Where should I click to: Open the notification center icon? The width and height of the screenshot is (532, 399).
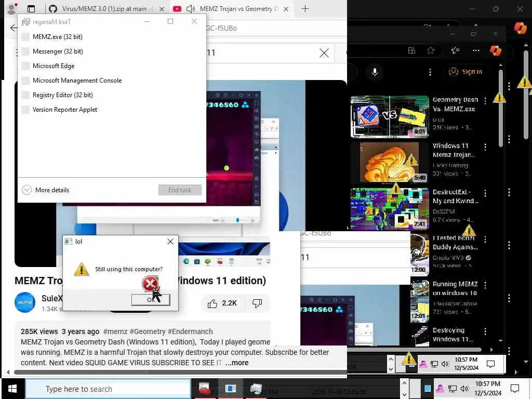[515, 389]
